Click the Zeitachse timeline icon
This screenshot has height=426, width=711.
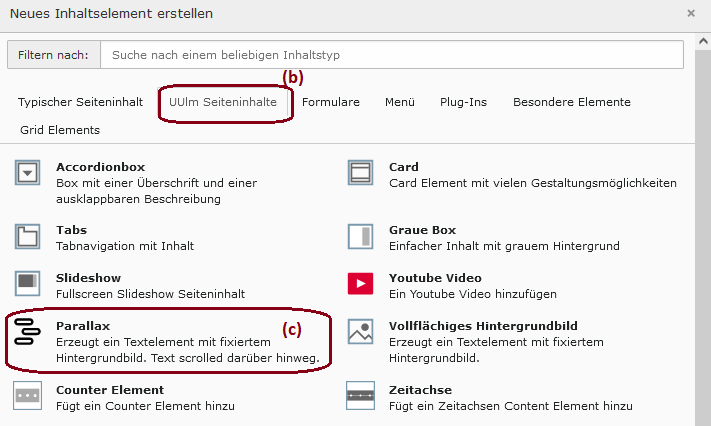(360, 396)
